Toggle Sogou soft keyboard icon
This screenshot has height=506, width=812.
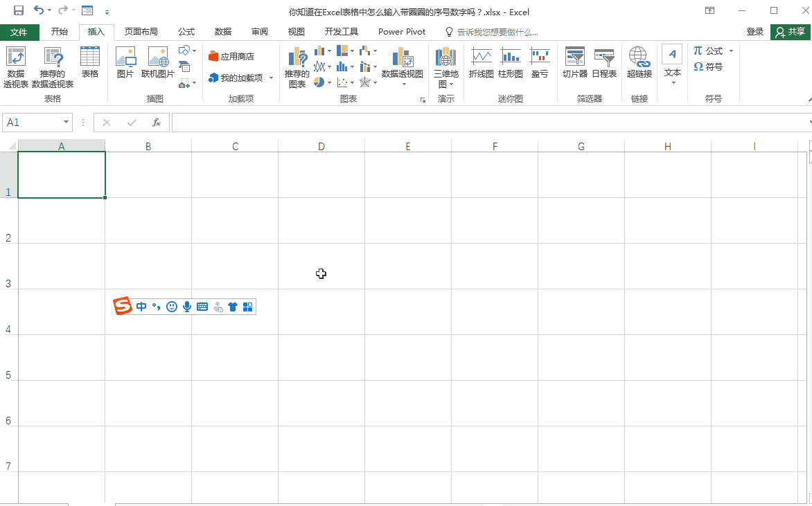pos(202,307)
